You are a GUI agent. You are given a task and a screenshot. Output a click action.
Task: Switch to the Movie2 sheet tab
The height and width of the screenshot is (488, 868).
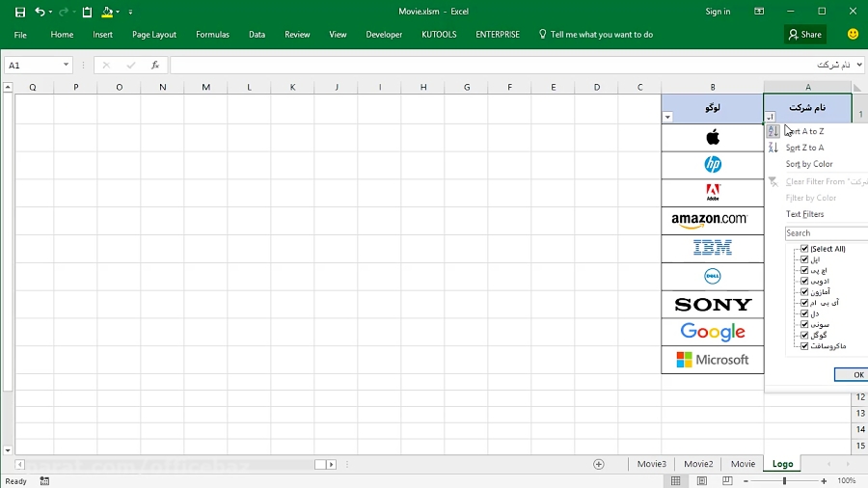point(698,464)
